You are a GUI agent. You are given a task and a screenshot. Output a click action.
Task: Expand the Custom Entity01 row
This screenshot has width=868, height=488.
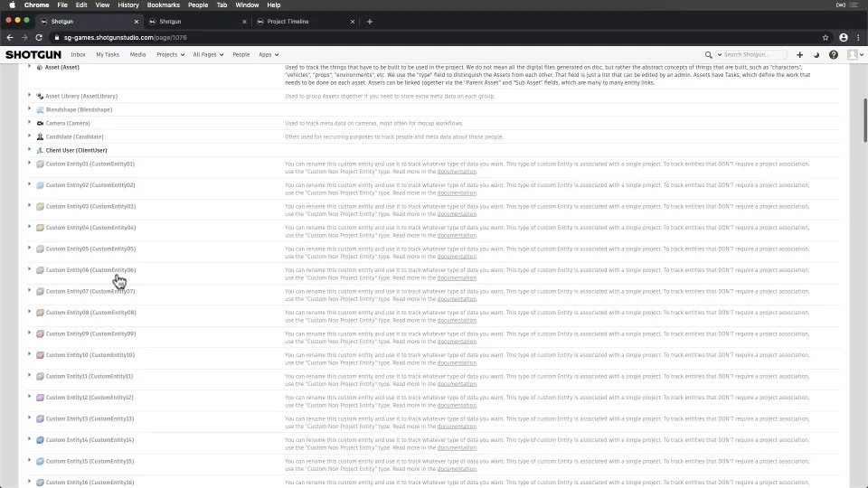(30, 164)
